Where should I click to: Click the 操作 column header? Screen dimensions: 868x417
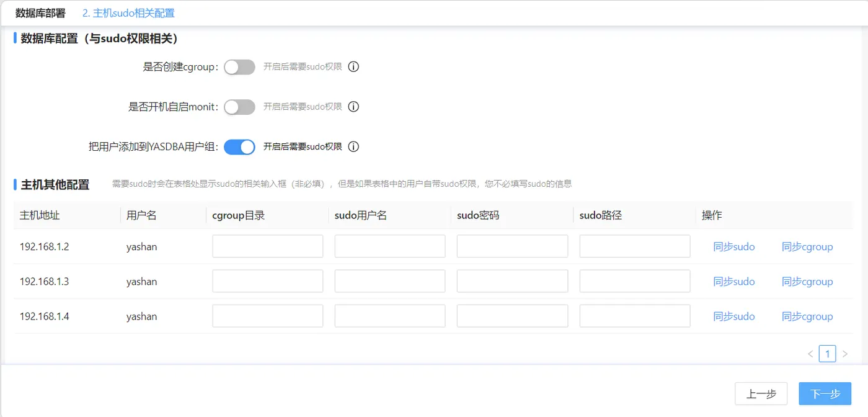pos(712,215)
